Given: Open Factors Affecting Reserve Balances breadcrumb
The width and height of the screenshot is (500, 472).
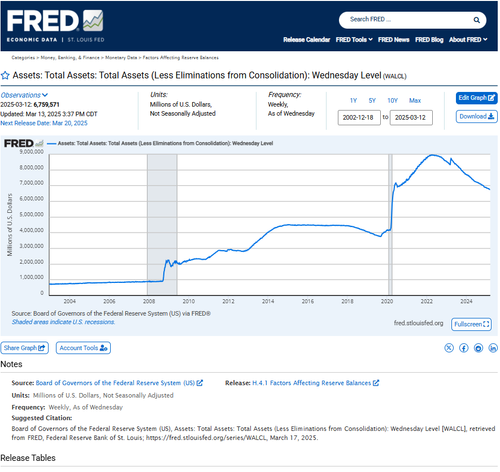Looking at the screenshot, I should coord(181,58).
